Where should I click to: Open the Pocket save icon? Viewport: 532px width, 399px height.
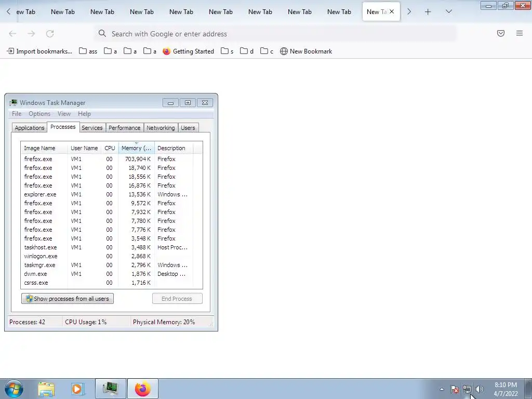[500, 33]
